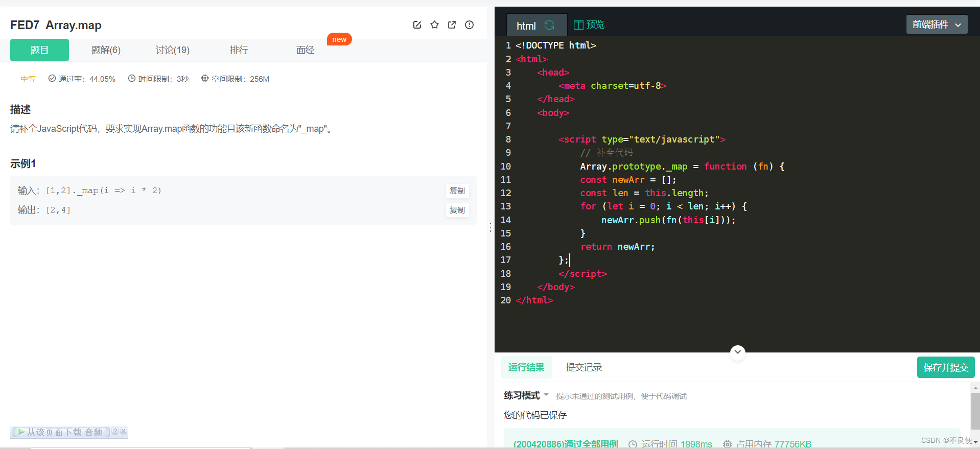Open the 题解(6) tab
This screenshot has width=980, height=449.
[x=106, y=50]
